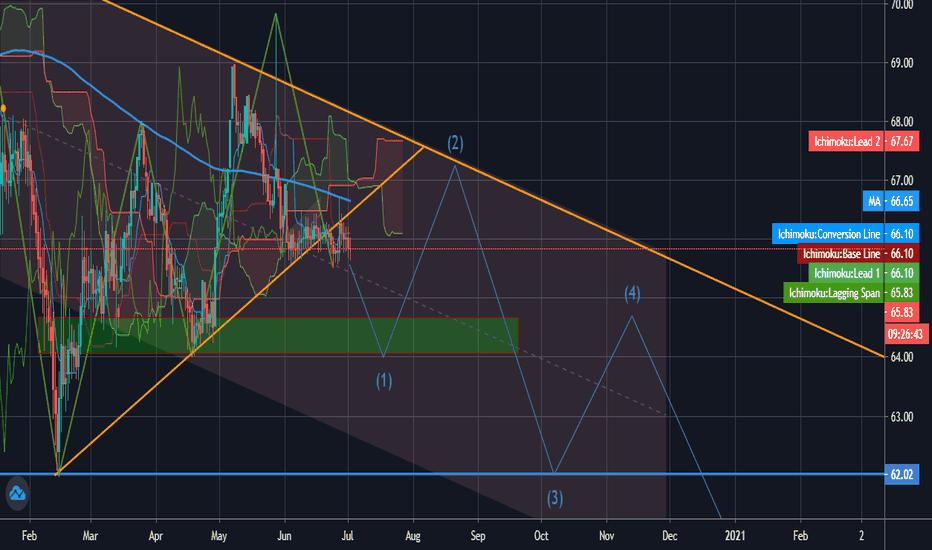Select the wave label (4)
932x550 pixels.
(632, 293)
